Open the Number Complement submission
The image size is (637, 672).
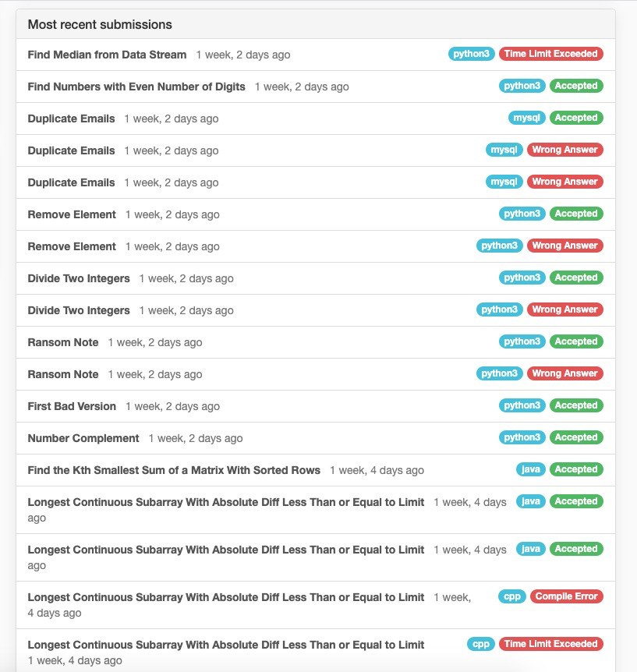coord(83,438)
